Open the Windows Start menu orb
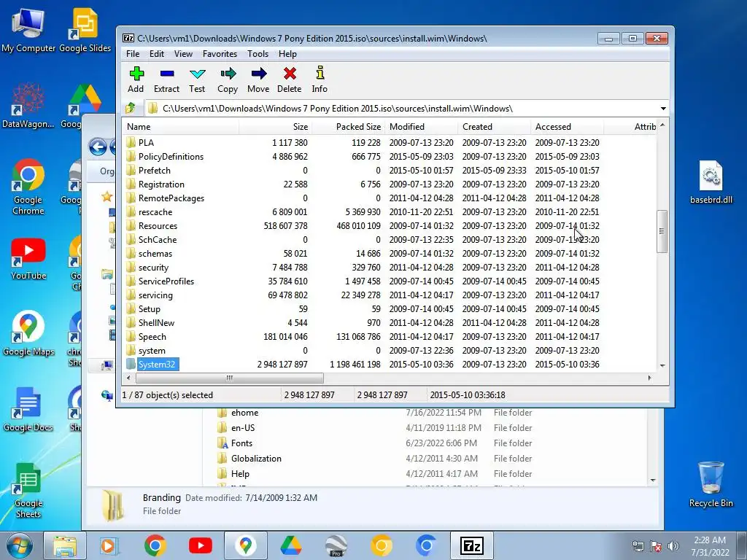 [20, 545]
